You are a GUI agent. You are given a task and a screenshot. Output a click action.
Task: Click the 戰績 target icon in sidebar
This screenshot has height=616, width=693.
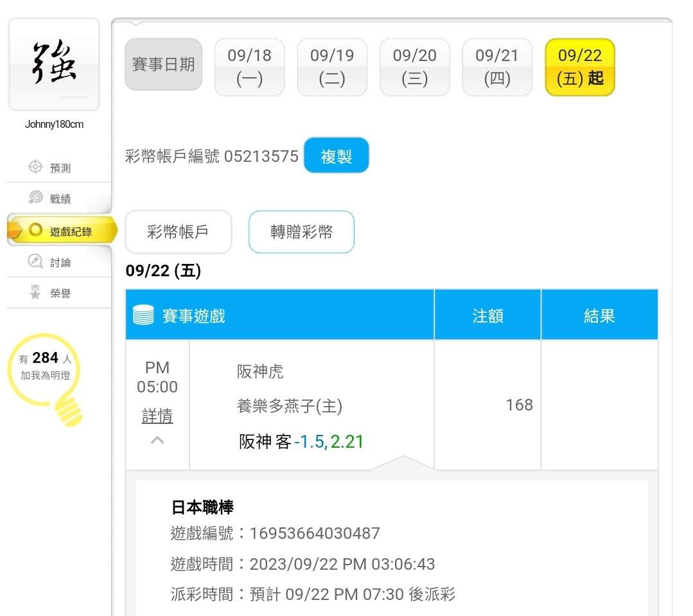point(35,198)
